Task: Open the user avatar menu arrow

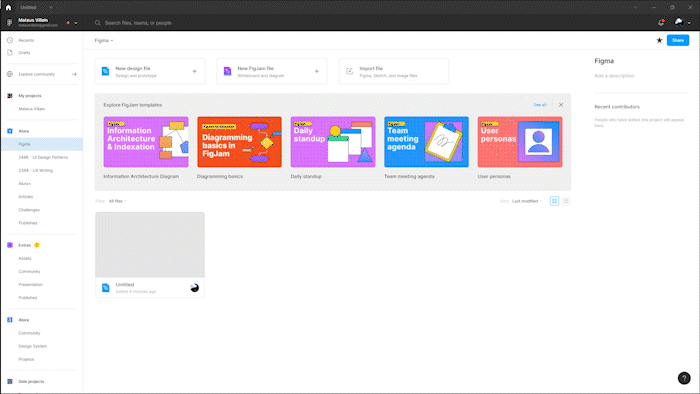Action: 689,23
